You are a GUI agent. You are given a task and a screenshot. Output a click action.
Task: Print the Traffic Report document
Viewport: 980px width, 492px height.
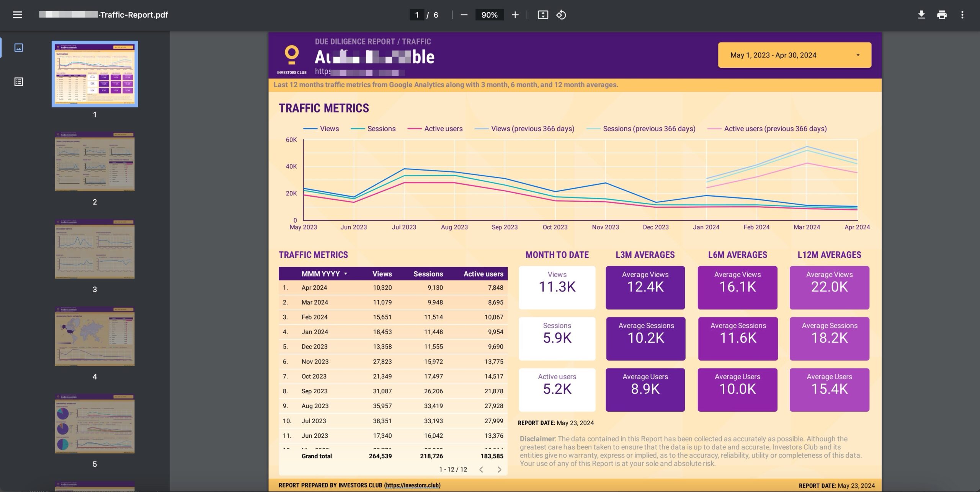[942, 15]
